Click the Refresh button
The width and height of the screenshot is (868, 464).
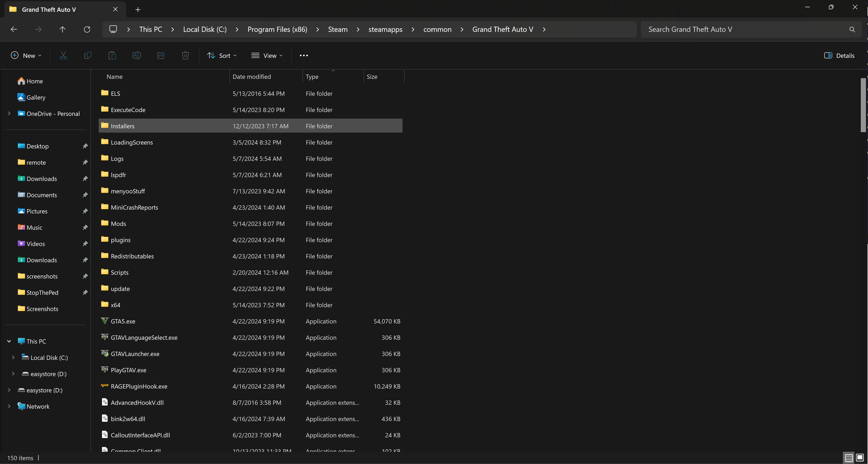87,29
